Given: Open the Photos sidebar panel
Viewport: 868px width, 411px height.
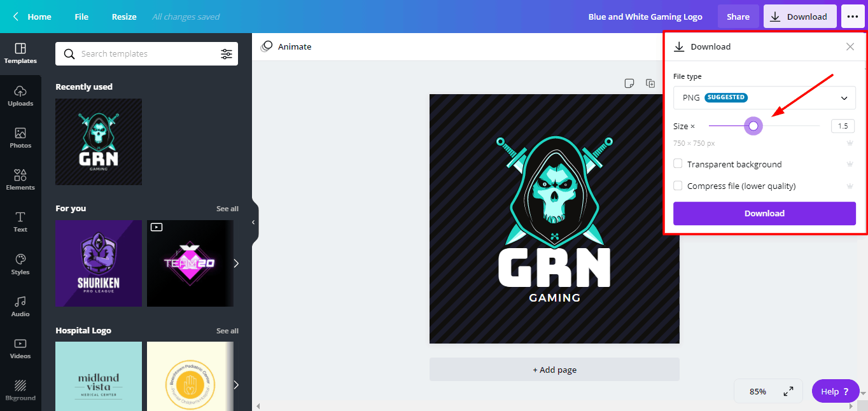Looking at the screenshot, I should click(20, 137).
